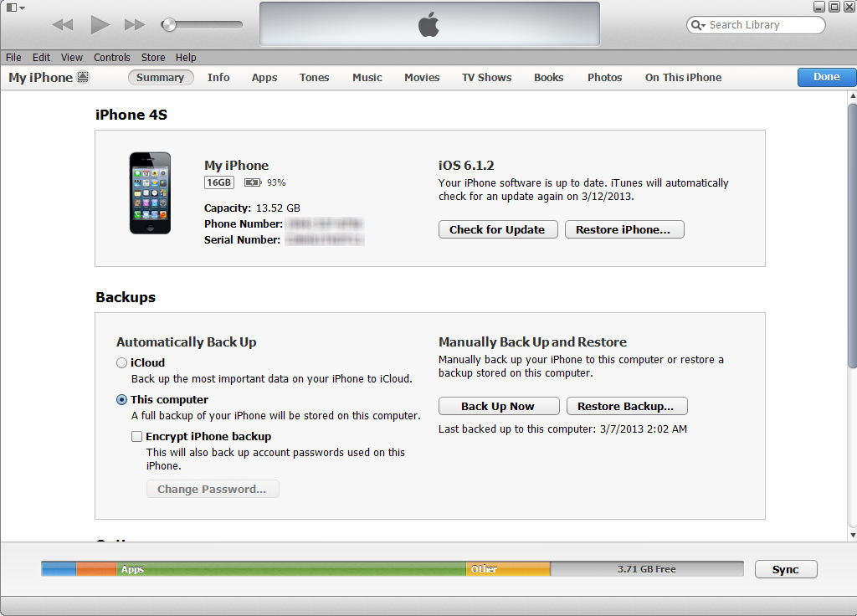Viewport: 857px width, 616px height.
Task: Click Back Up Now
Action: pyautogui.click(x=499, y=406)
